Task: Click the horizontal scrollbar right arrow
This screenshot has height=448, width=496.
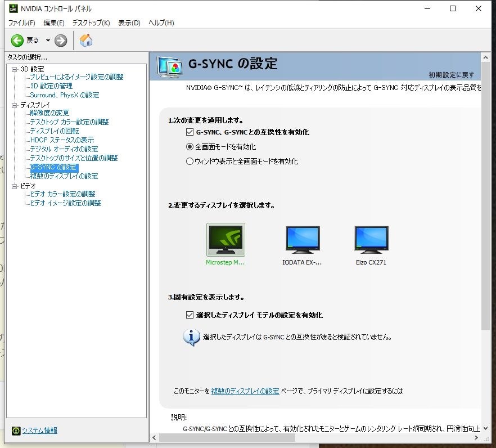Action: point(476,438)
